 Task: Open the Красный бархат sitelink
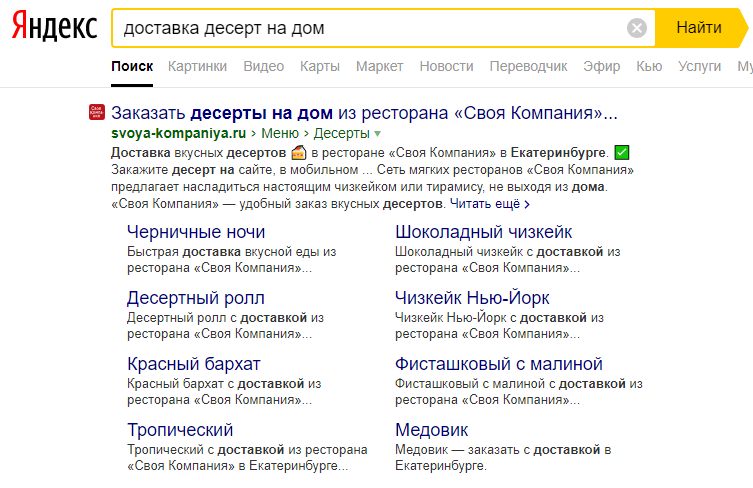(x=194, y=364)
